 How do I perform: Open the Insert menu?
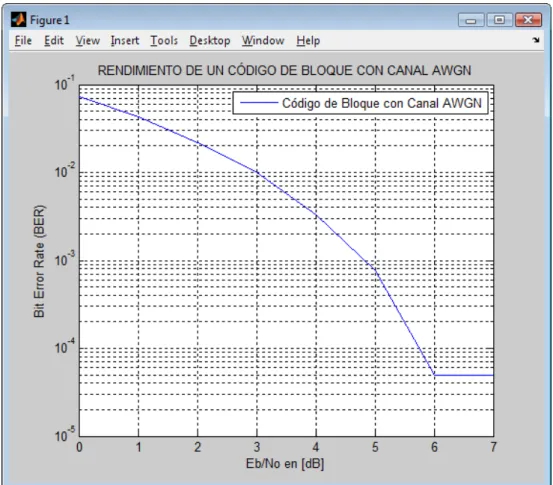pos(125,41)
